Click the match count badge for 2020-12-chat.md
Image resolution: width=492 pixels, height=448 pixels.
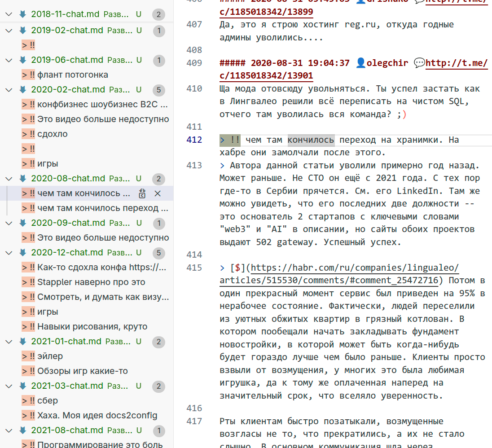tap(158, 253)
